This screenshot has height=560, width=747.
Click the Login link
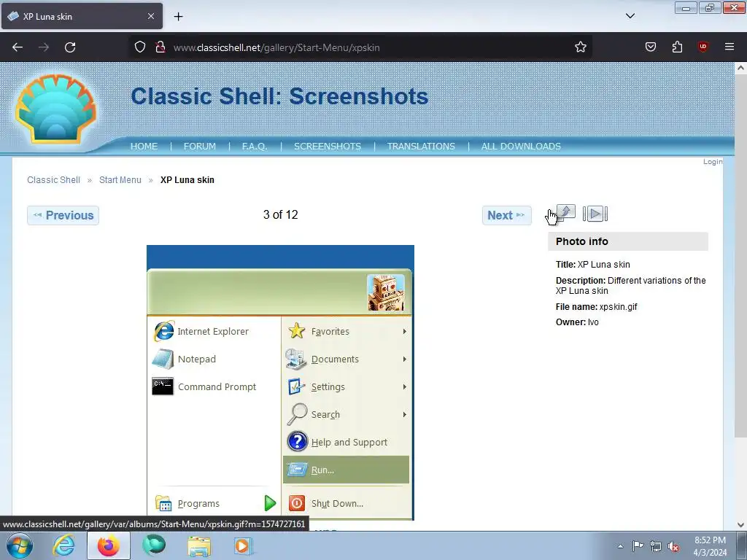[x=713, y=162]
